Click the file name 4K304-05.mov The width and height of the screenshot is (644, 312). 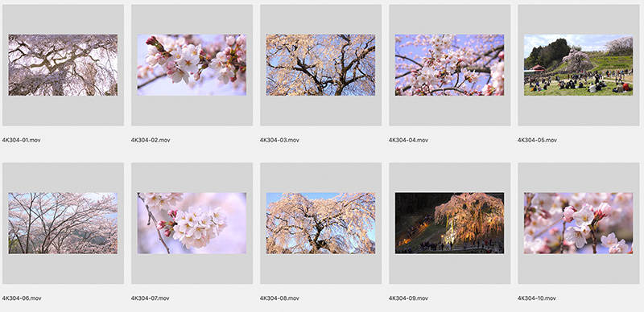[537, 140]
